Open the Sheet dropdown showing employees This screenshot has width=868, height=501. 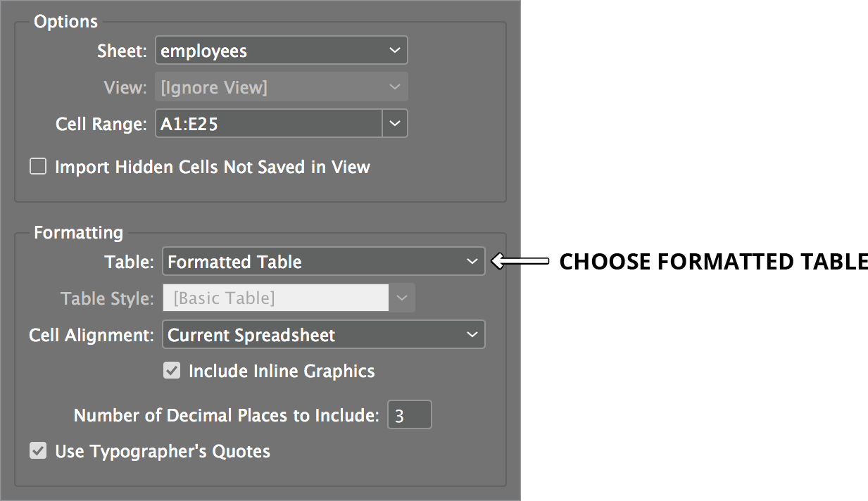[281, 50]
